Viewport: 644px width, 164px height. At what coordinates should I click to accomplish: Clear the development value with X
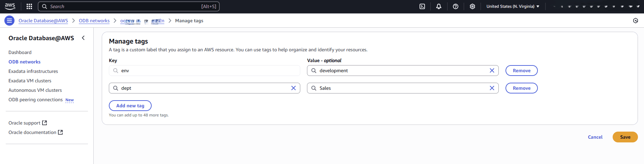[492, 71]
